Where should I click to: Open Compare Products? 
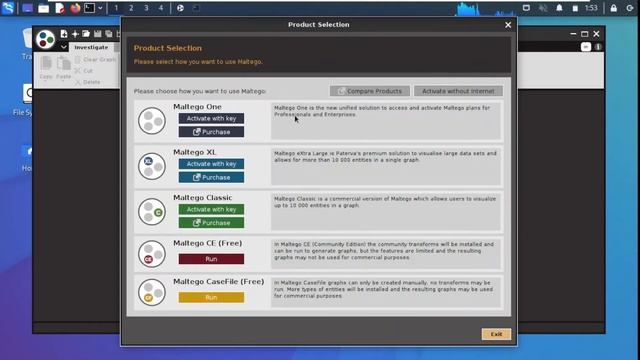[370, 91]
